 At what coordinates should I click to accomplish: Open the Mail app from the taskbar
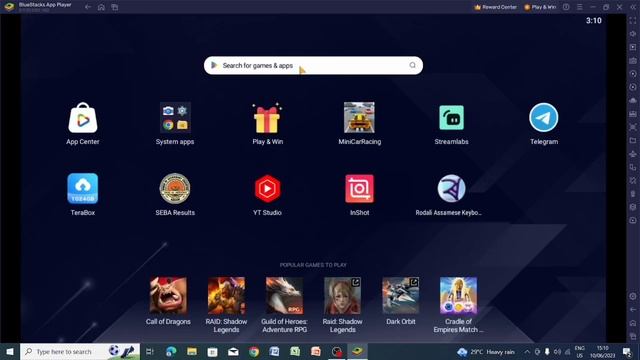pyautogui.click(x=233, y=351)
